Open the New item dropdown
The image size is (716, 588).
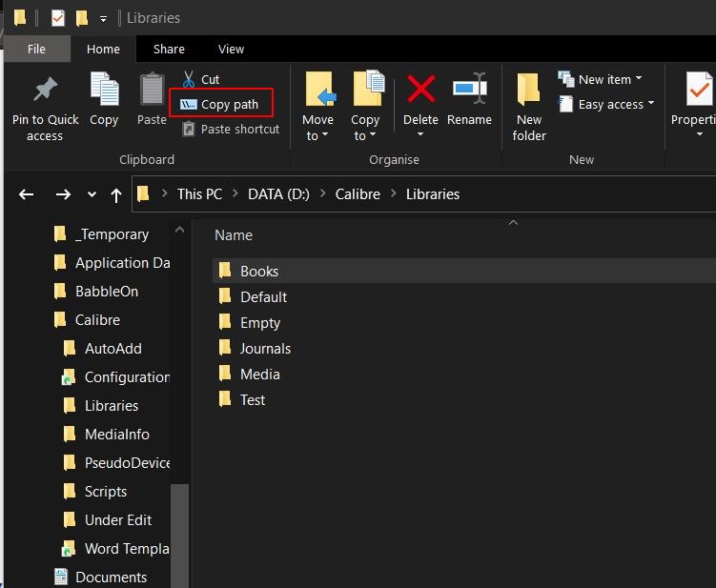(x=600, y=79)
